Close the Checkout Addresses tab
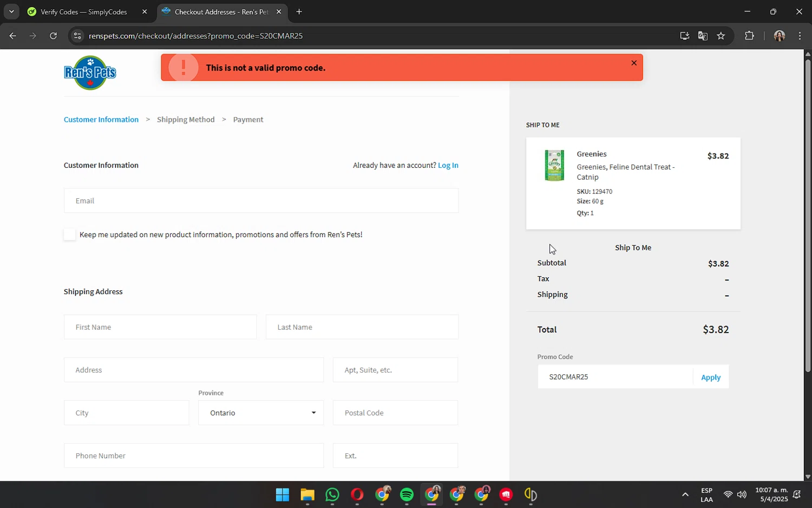Screen dimensions: 812x508 pos(279,11)
